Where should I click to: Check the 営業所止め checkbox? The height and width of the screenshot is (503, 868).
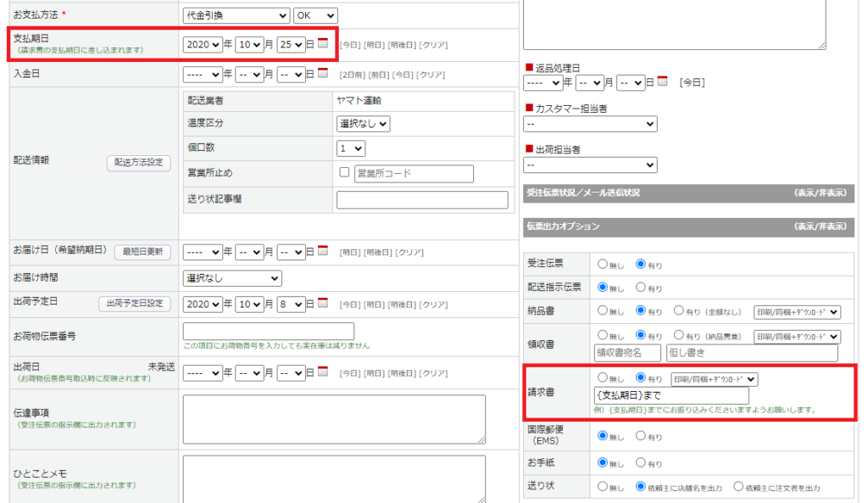point(344,173)
